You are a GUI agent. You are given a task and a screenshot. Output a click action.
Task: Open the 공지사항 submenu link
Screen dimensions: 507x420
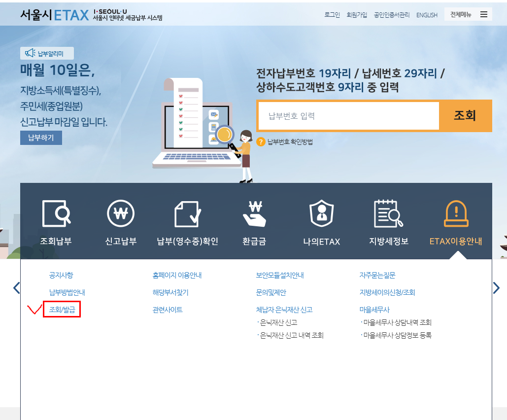coord(61,275)
